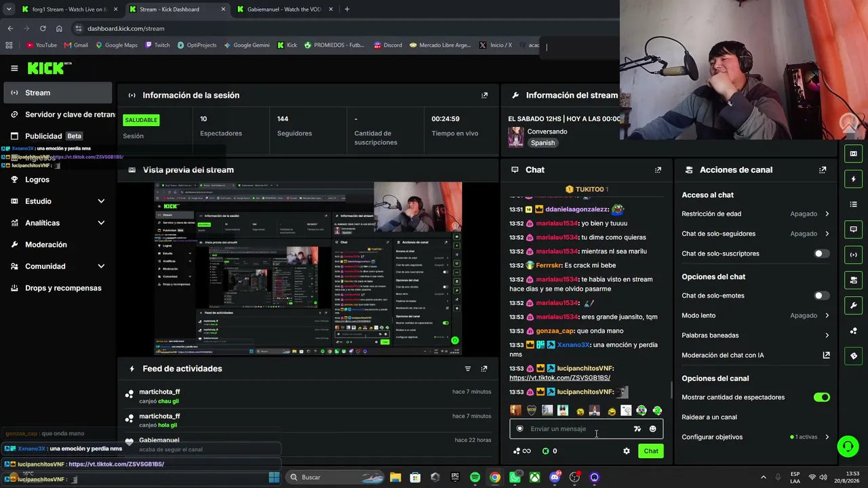This screenshot has height=488, width=868.
Task: Open a new browser tab
Action: point(347,9)
